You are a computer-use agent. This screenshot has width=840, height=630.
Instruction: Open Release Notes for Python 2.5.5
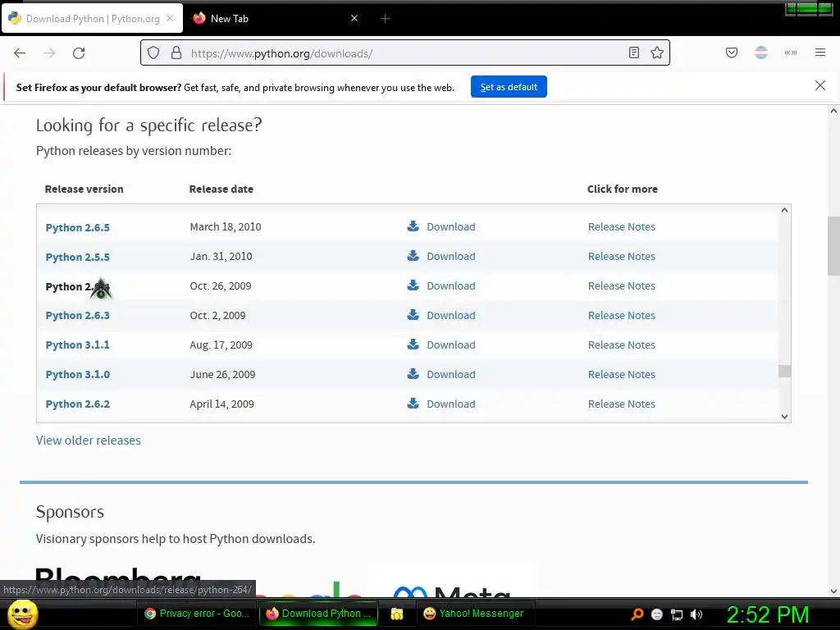click(x=622, y=256)
